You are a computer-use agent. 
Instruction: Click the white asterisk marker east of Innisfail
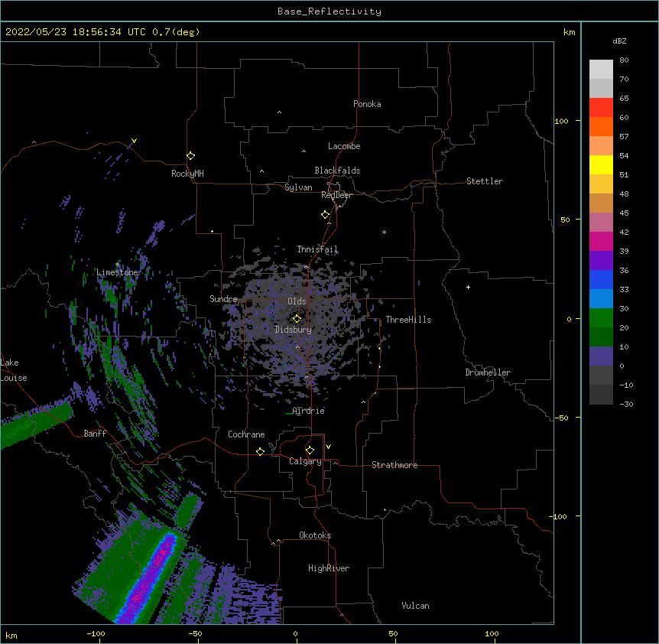point(384,232)
